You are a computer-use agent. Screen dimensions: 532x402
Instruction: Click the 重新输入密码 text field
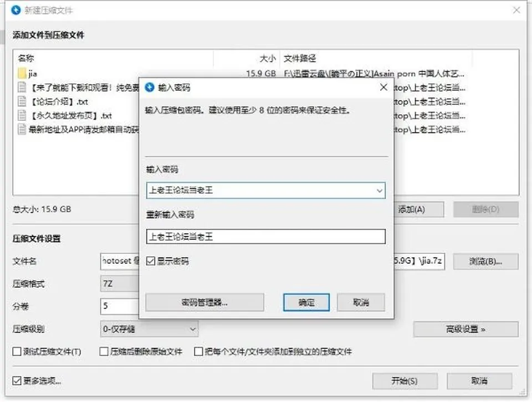pyautogui.click(x=265, y=236)
